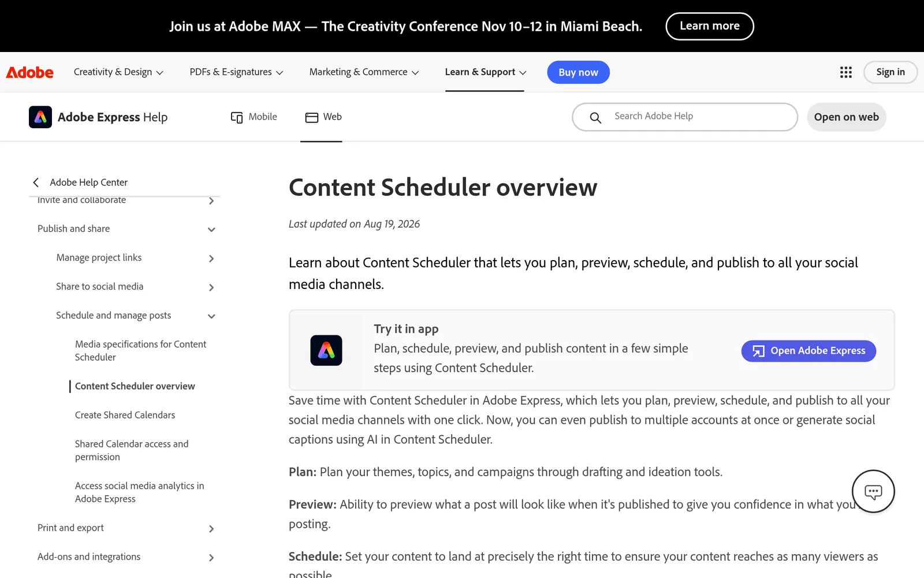Viewport: 924px width, 578px height.
Task: Switch to the Mobile tab
Action: (254, 117)
